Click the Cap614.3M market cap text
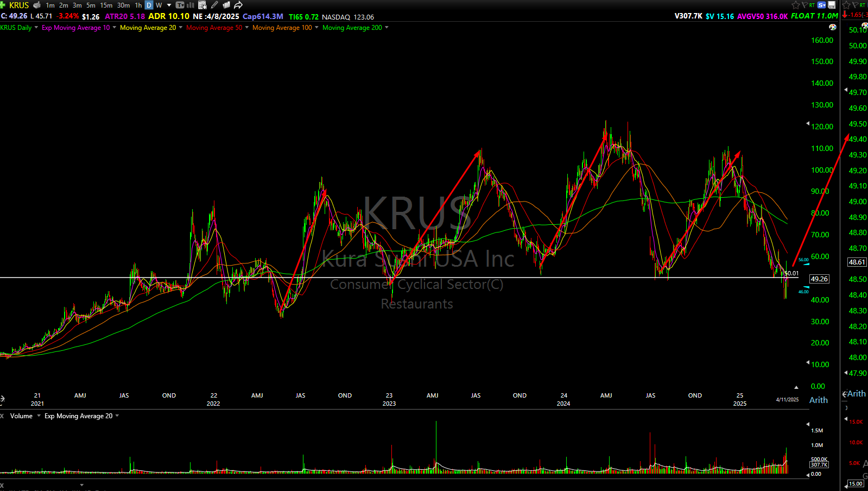868x491 pixels. [263, 17]
